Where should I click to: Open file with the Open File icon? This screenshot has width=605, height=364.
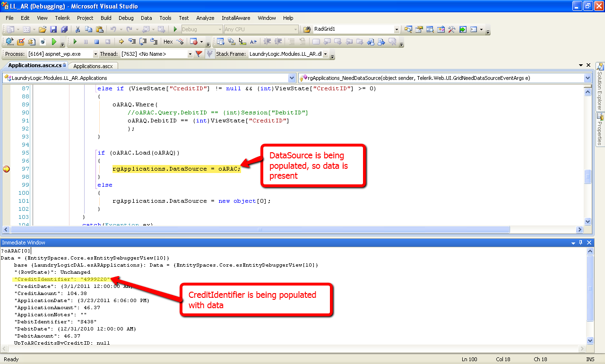43,29
